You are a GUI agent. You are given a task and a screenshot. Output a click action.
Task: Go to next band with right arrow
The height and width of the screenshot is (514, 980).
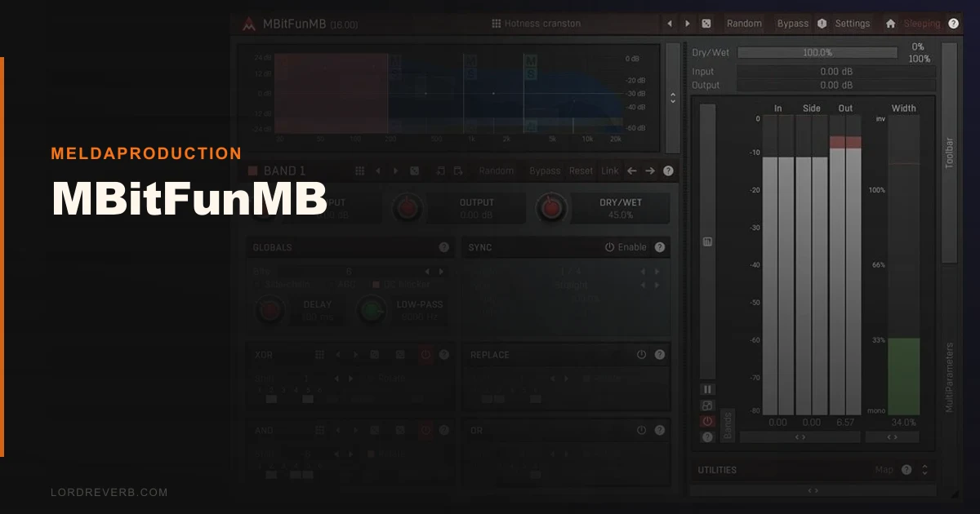(650, 171)
